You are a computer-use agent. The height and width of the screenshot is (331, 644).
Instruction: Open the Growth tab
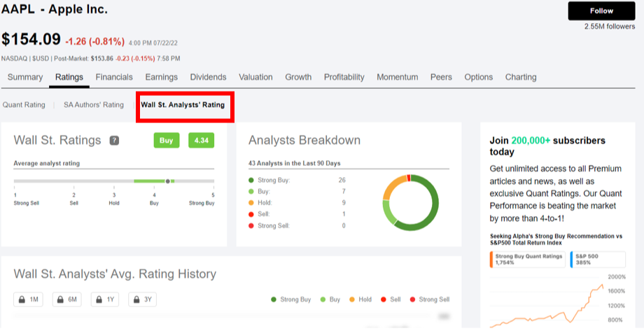point(298,77)
